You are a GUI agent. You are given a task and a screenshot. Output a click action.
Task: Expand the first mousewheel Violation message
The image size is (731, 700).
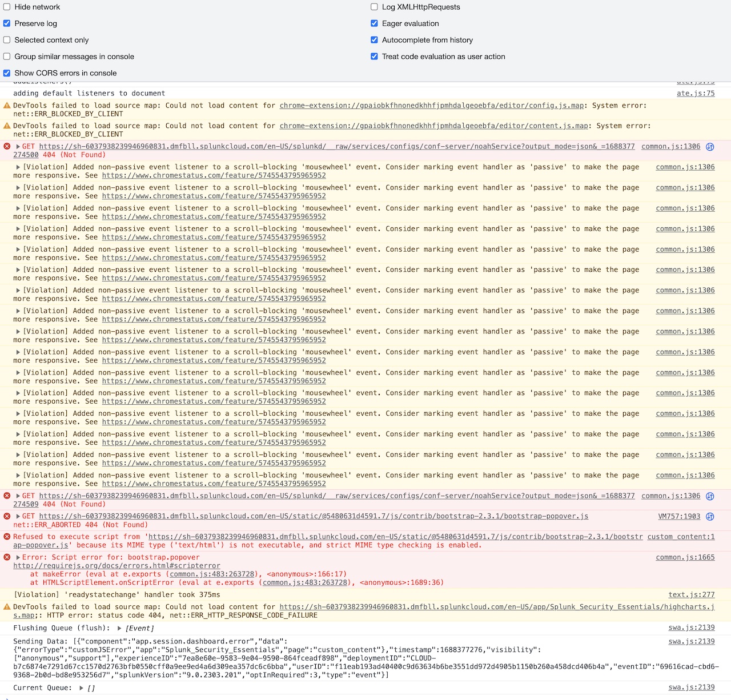point(18,167)
